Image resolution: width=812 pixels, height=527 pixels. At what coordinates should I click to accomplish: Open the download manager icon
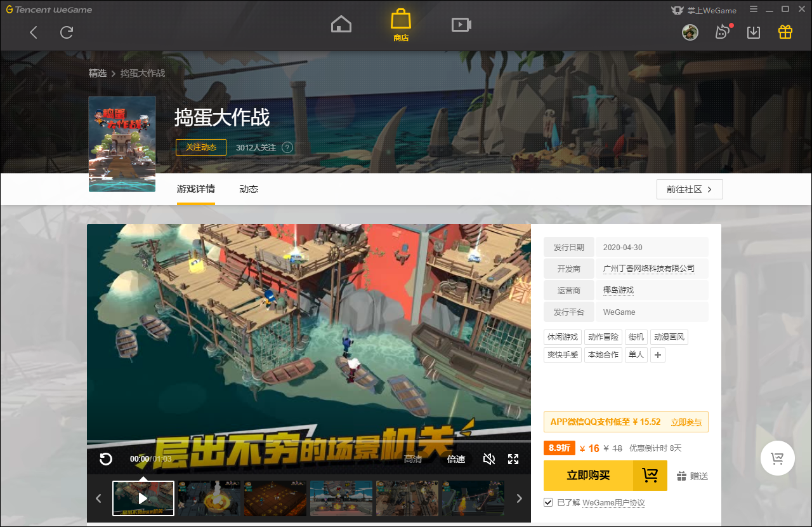pos(754,32)
